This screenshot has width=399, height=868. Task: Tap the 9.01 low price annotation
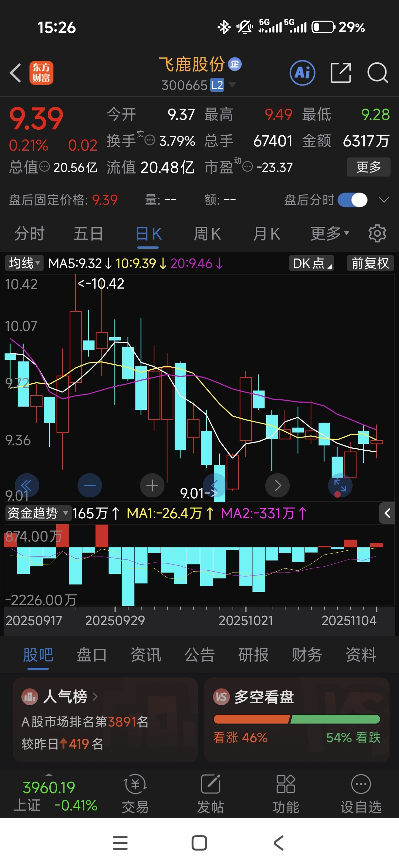point(198,493)
